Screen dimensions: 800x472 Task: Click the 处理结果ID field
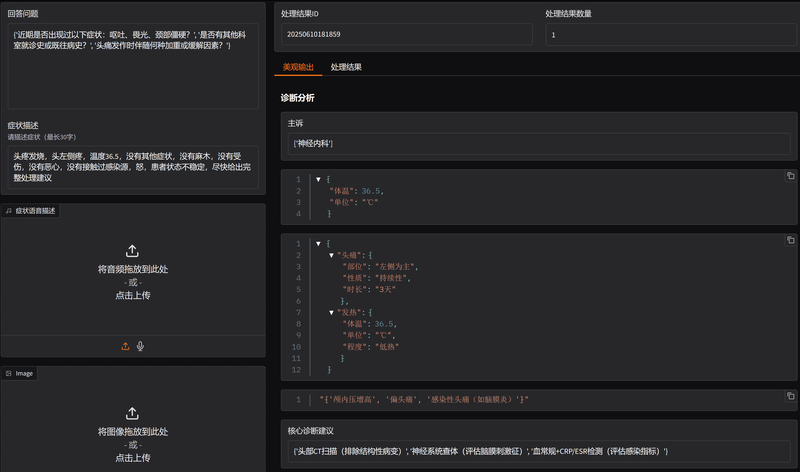(406, 34)
